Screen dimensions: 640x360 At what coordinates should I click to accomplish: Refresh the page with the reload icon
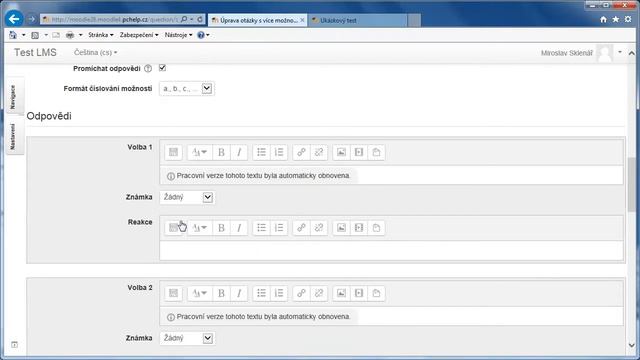200,19
